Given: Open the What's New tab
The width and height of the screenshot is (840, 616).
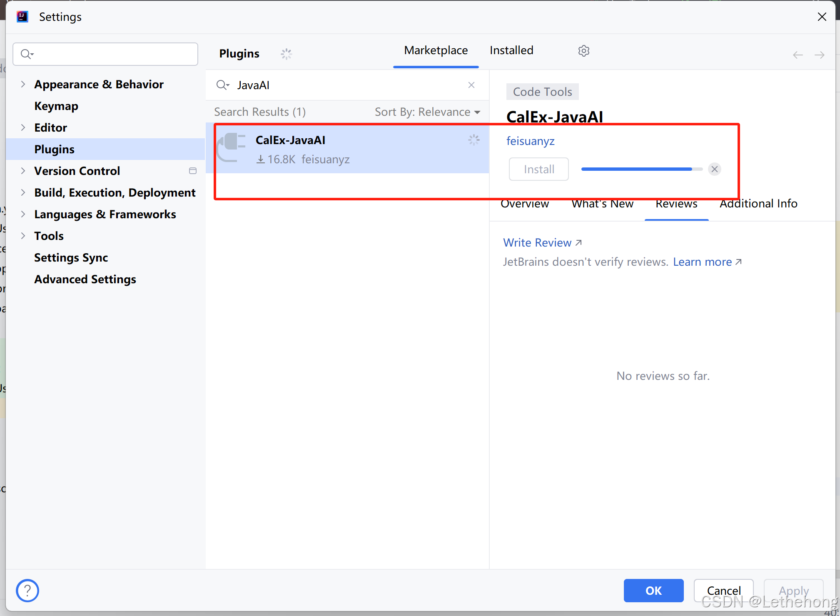Looking at the screenshot, I should tap(602, 204).
